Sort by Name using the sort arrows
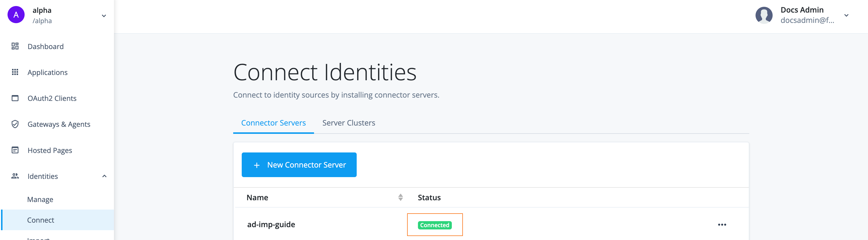The height and width of the screenshot is (240, 868). click(x=401, y=197)
